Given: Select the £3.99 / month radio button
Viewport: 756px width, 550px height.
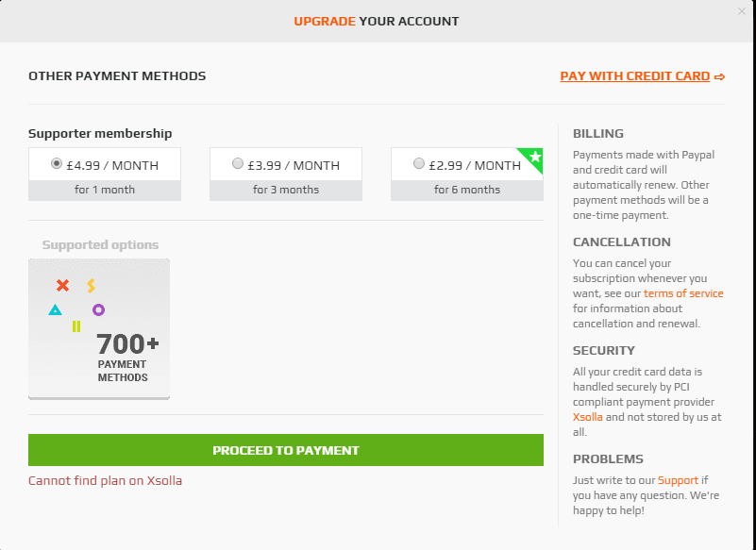Looking at the screenshot, I should [238, 164].
